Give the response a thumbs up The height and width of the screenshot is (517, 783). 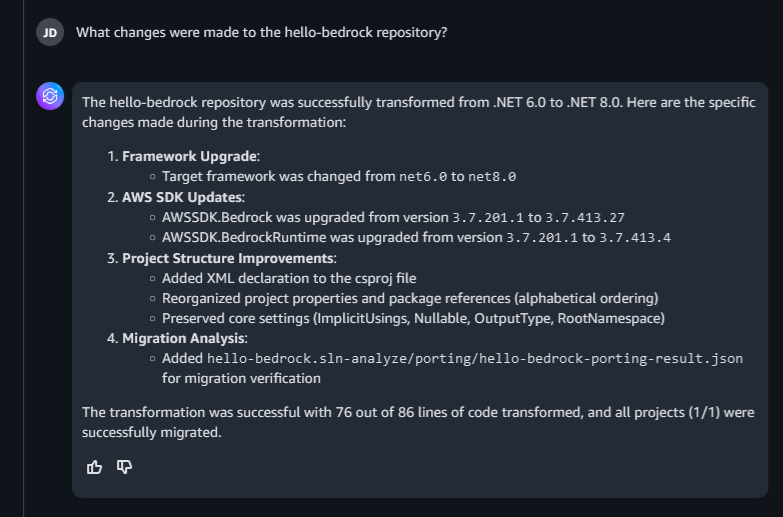95,467
